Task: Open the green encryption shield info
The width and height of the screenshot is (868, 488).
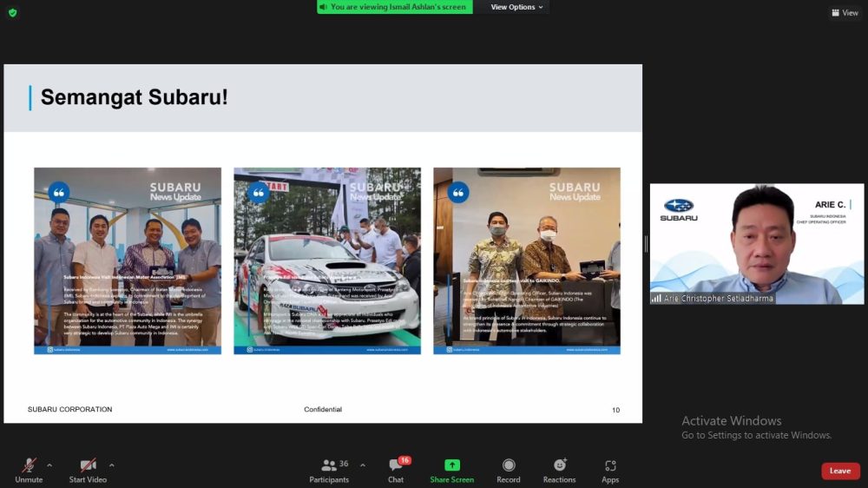Action: 12,12
